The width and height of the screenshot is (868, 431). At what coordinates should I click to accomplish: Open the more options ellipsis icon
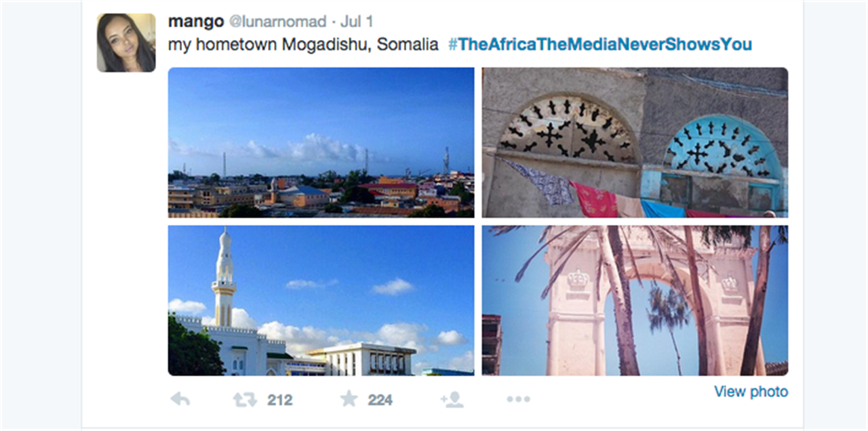coord(518,399)
